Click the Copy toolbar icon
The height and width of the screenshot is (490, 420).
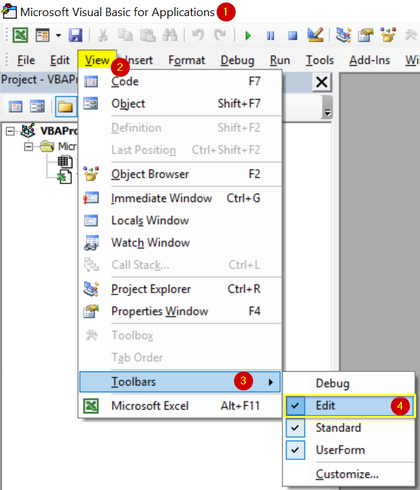125,35
